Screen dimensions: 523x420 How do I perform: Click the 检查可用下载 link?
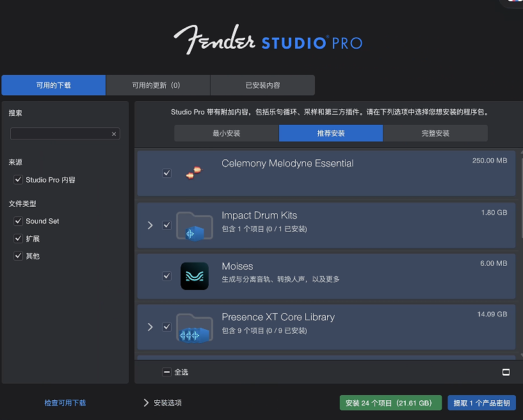tap(65, 403)
